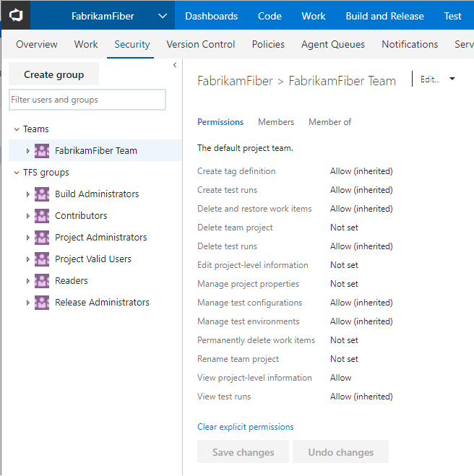Open the Code hub
The image size is (474, 476).
pos(270,16)
